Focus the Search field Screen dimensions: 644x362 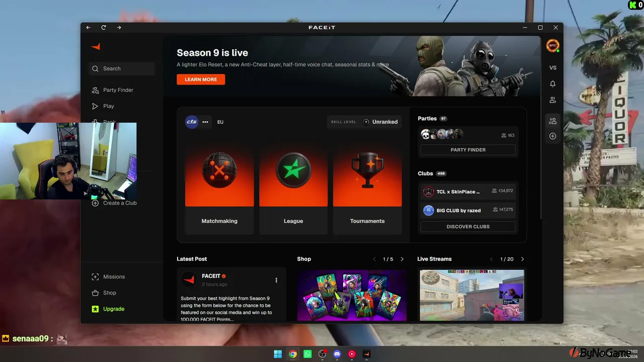122,69
